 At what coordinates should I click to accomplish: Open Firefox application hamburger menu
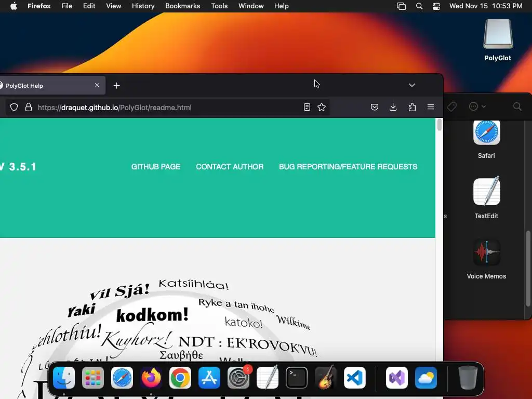point(431,107)
